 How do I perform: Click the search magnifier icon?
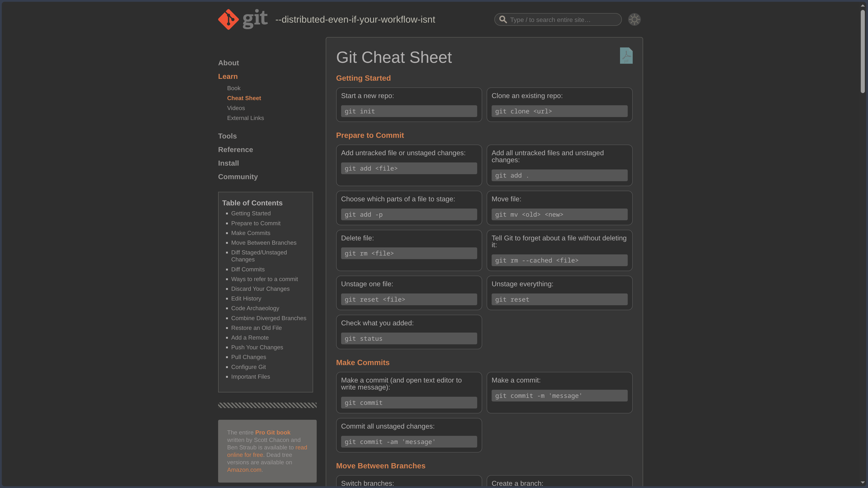(503, 19)
